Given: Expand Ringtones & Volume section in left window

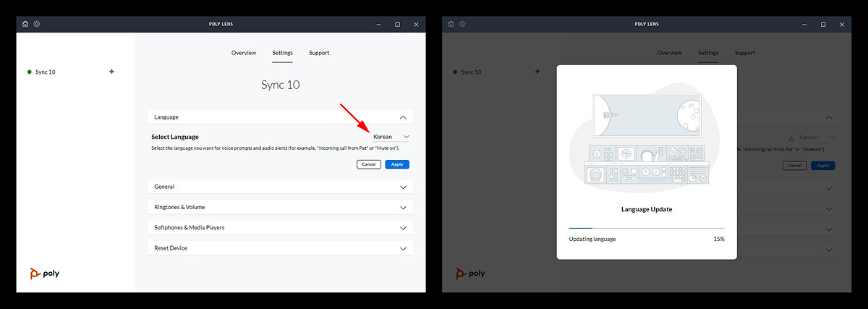Looking at the screenshot, I should coord(280,207).
